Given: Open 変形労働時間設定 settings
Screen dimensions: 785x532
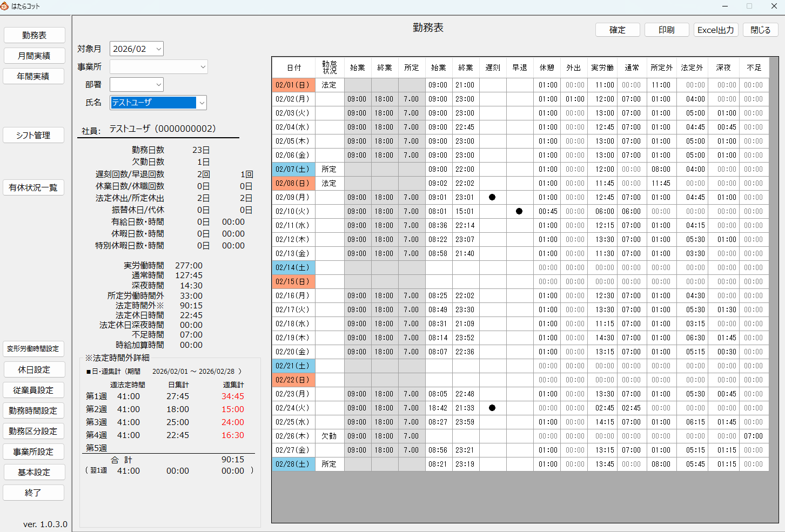Looking at the screenshot, I should pyautogui.click(x=33, y=349).
